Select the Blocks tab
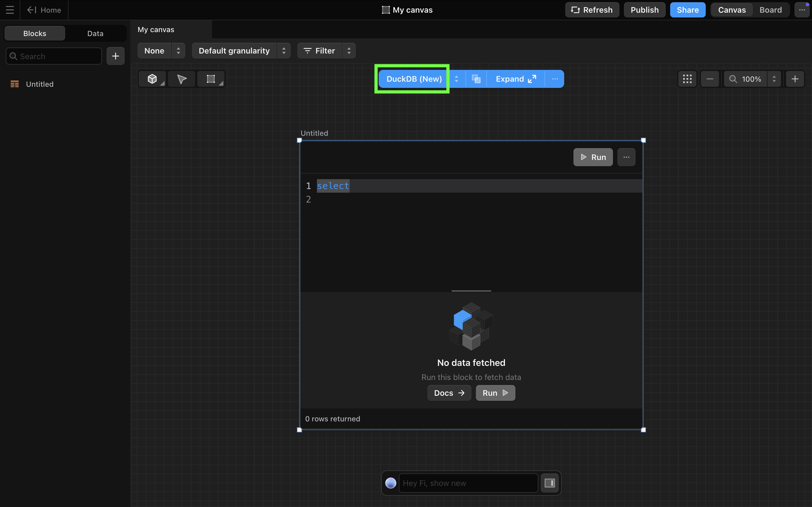Image resolution: width=812 pixels, height=507 pixels. (x=35, y=34)
